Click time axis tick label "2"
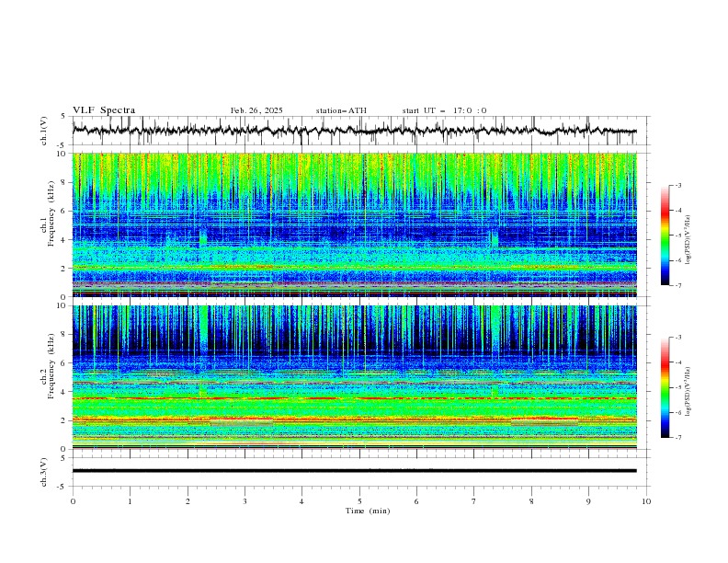The width and height of the screenshot is (728, 563). [188, 501]
